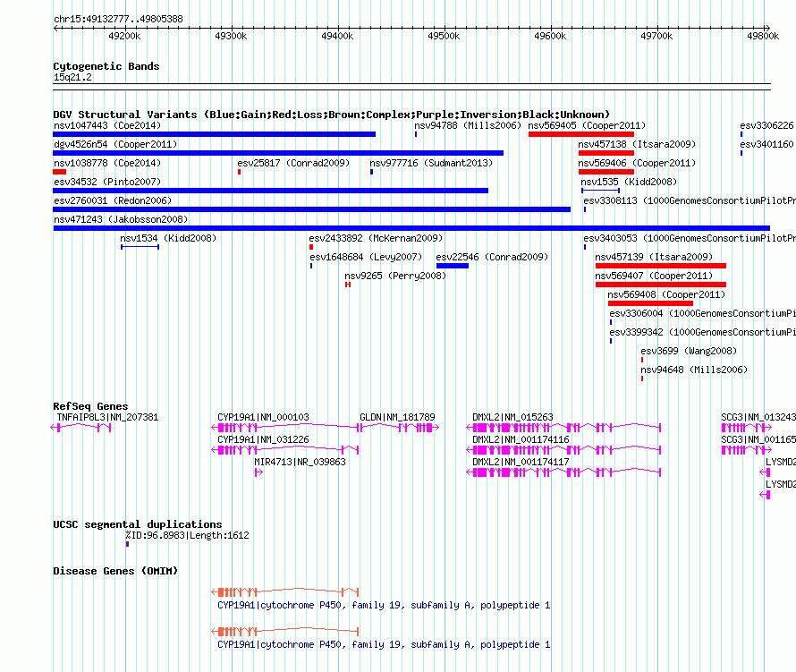Select DMXL2|NM_001174116 transcript

pos(563,450)
